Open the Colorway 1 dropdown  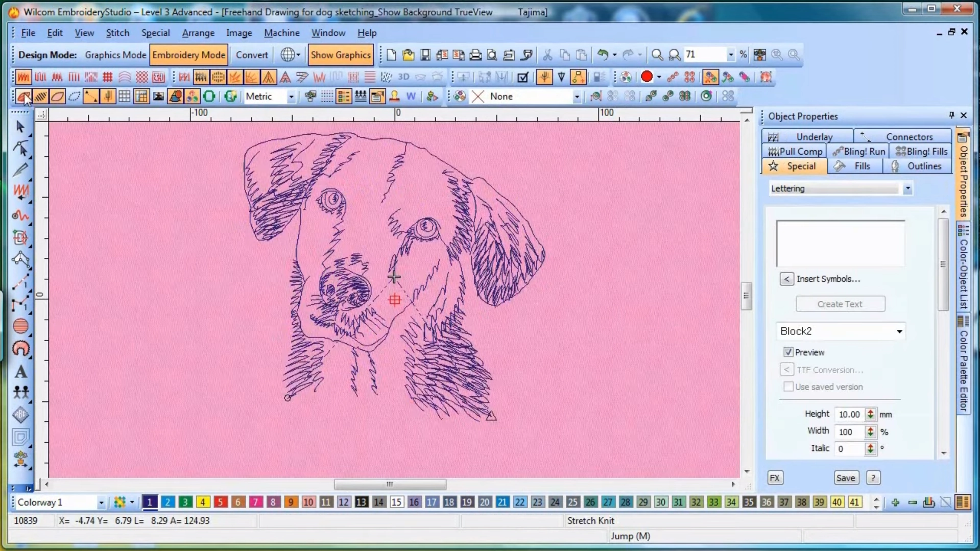pos(101,502)
